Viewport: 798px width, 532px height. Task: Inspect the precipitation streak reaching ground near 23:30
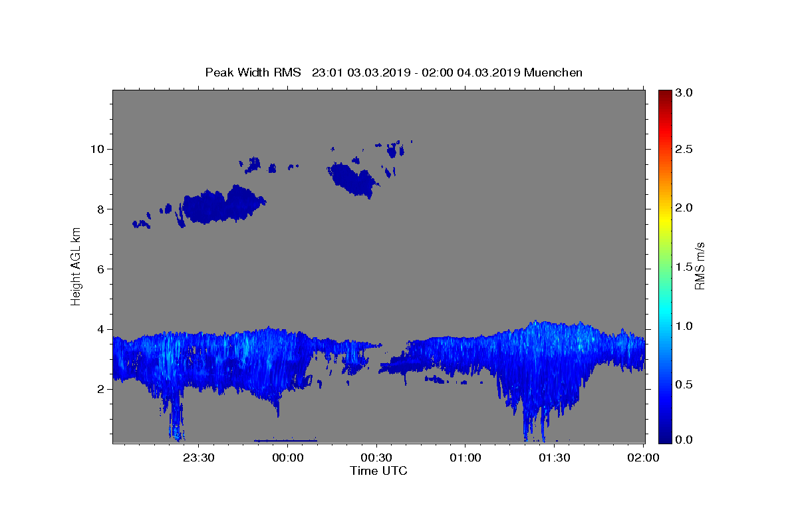point(175,416)
